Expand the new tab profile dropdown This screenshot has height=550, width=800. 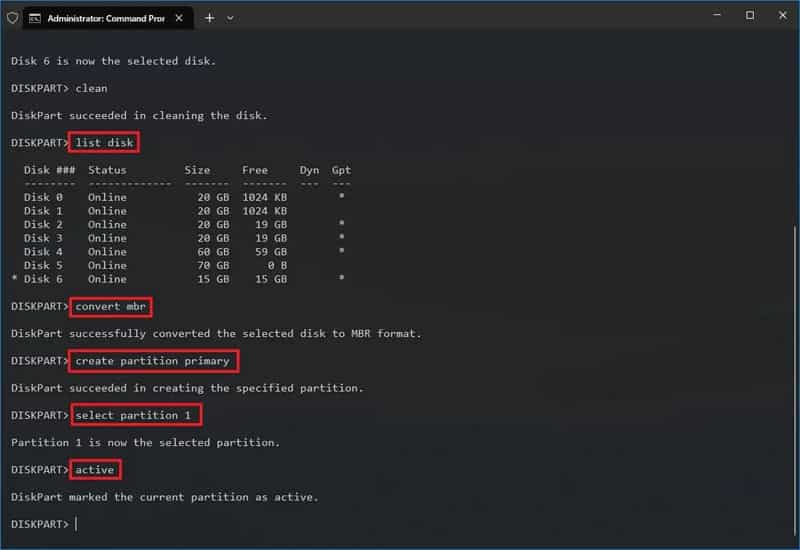[230, 17]
